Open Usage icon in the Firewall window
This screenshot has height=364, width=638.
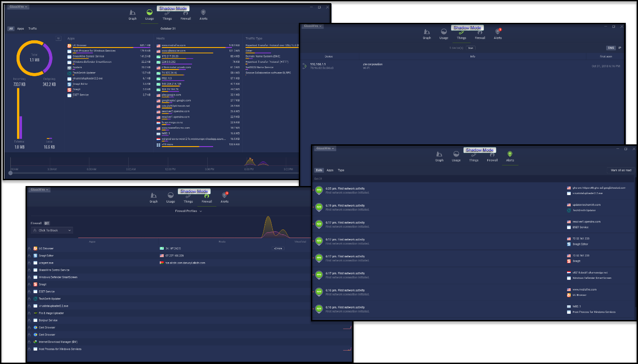coord(170,195)
